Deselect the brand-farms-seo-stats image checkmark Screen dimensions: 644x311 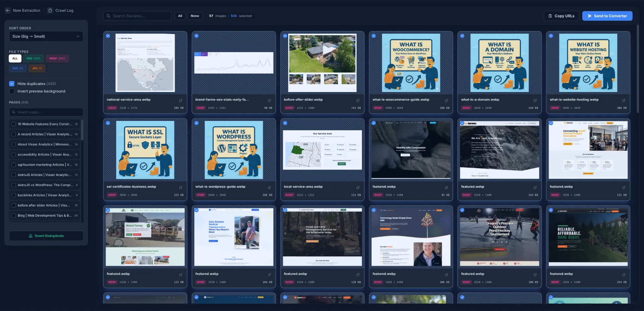click(197, 36)
